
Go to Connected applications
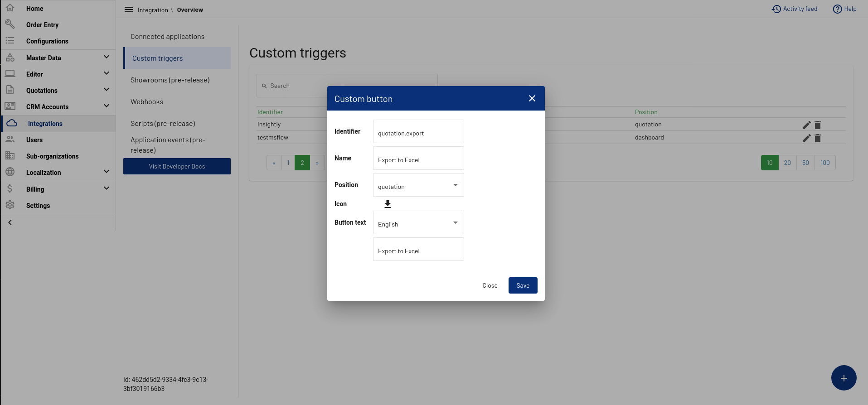click(167, 37)
